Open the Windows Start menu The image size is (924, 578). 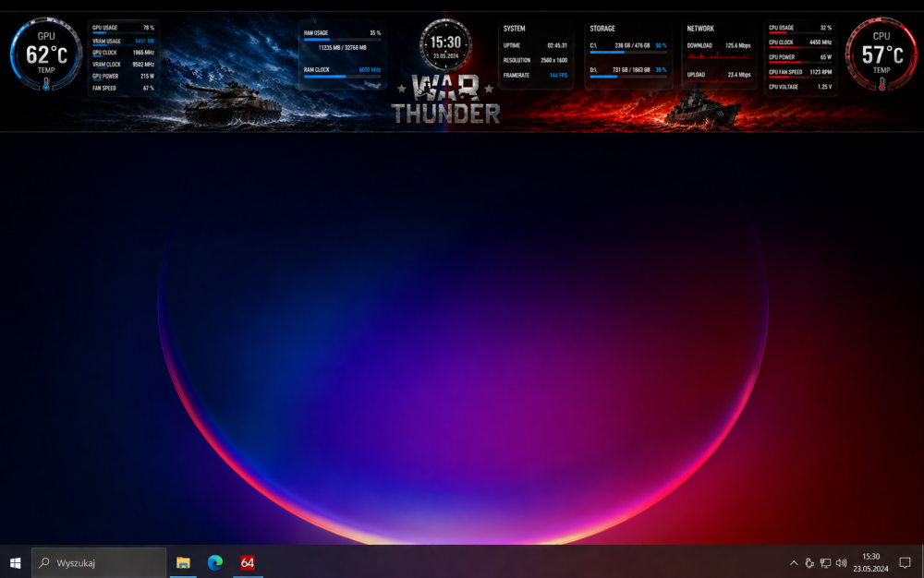point(15,562)
